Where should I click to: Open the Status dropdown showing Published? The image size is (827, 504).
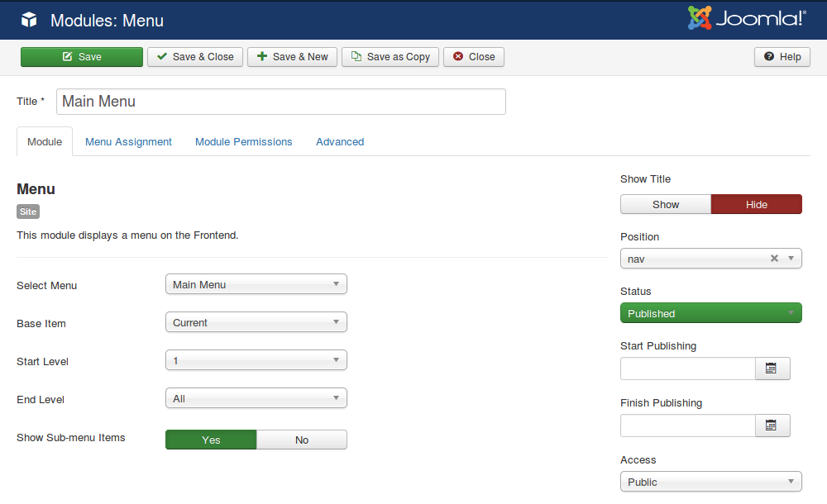pos(710,312)
